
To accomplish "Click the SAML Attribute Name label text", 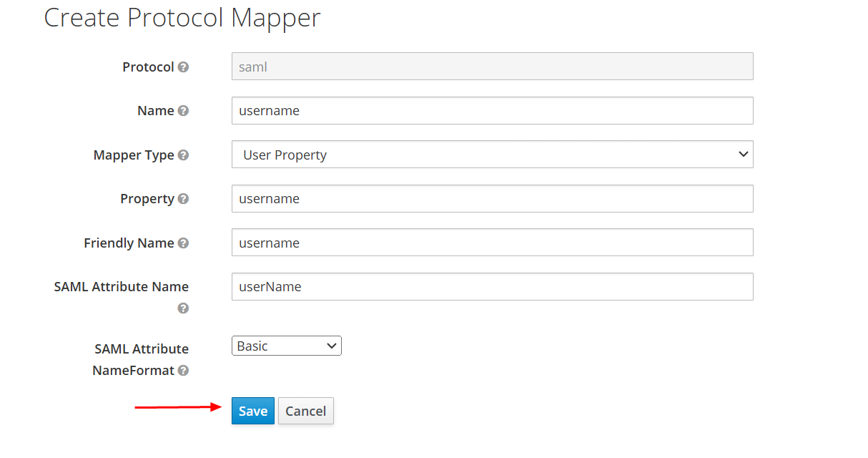I will [121, 287].
